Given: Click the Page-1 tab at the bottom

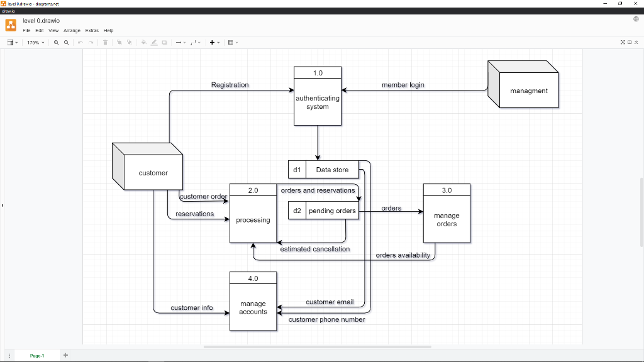Looking at the screenshot, I should [x=36, y=355].
